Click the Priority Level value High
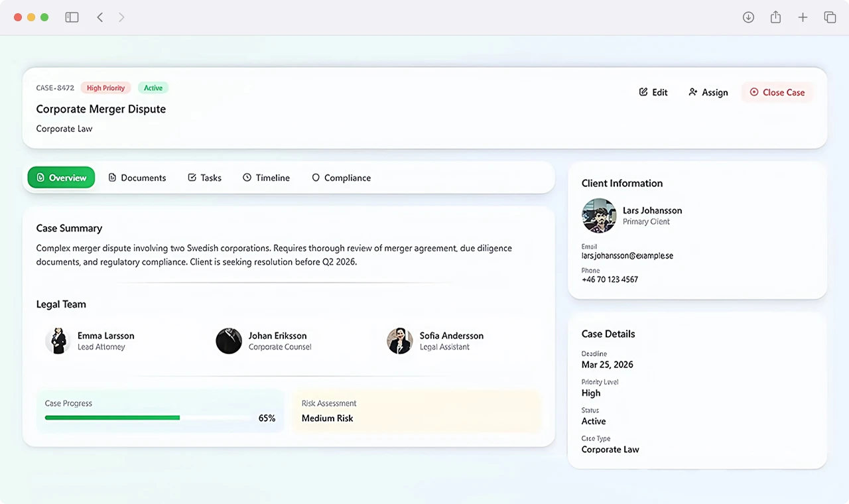Screen dimensions: 849x504 (x=591, y=393)
